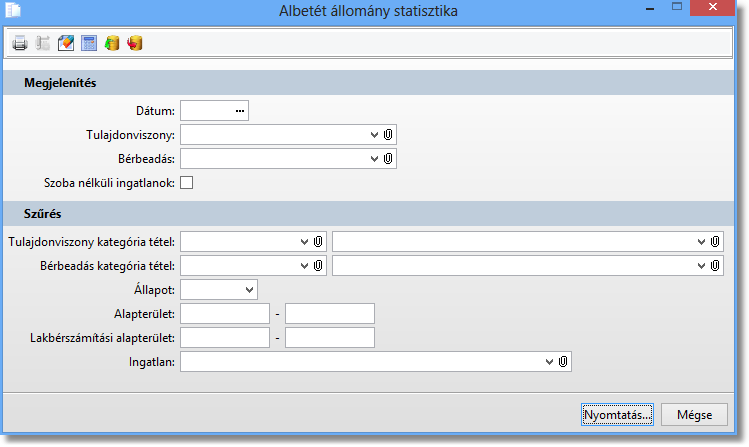Viewport: 749px width, 447px height.
Task: Click the Alapterület minimum value field
Action: pos(225,314)
